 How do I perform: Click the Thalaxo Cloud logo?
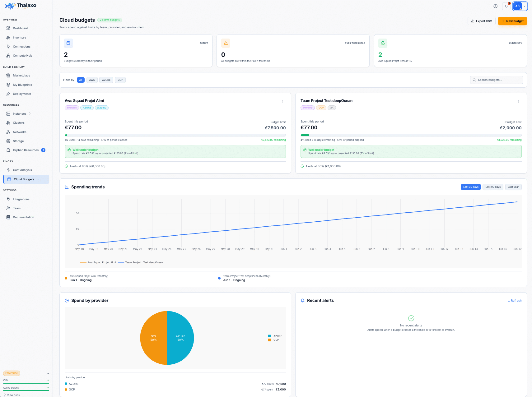21,6
